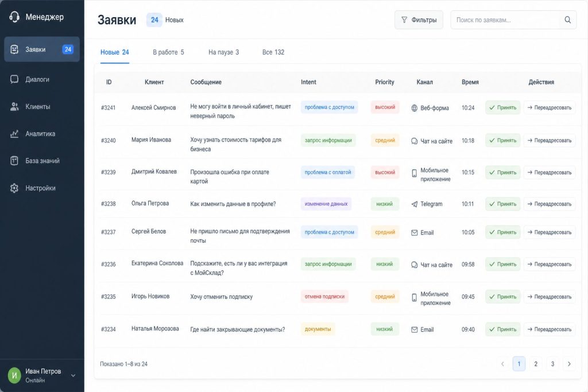Switch to the Все 132 tab
This screenshot has width=588, height=392.
coord(273,52)
